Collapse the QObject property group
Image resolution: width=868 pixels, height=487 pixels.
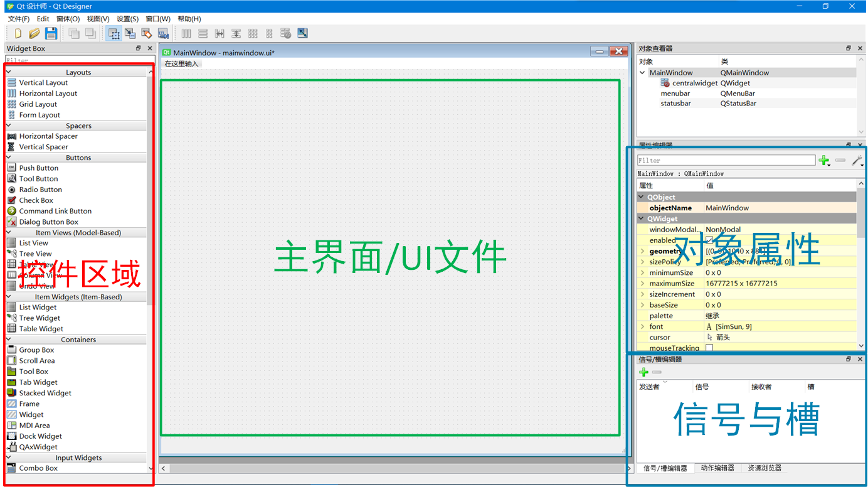(642, 197)
